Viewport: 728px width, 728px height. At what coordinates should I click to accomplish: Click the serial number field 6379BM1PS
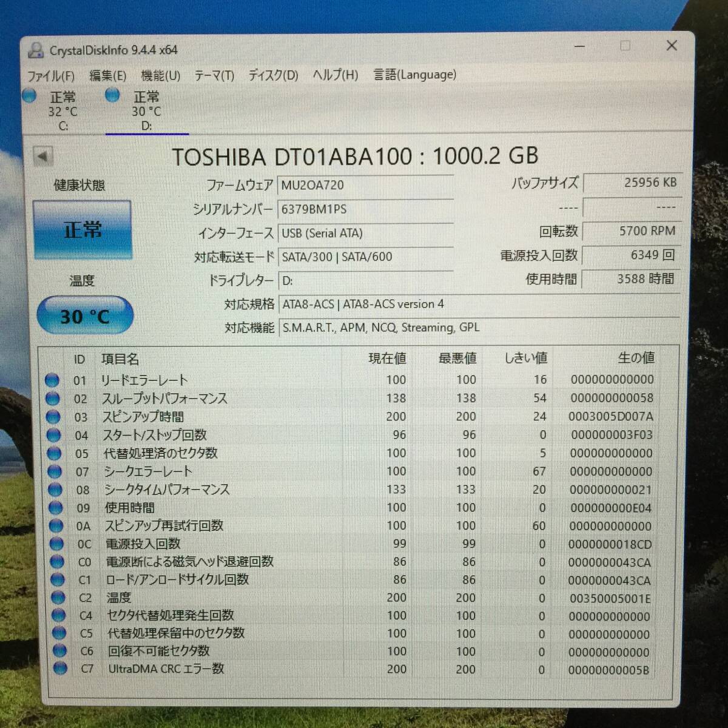(365, 209)
